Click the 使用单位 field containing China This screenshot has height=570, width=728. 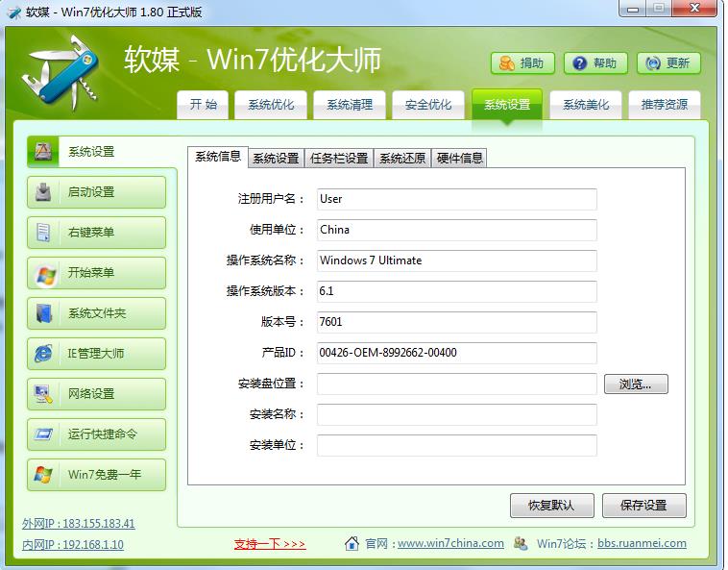click(x=457, y=230)
